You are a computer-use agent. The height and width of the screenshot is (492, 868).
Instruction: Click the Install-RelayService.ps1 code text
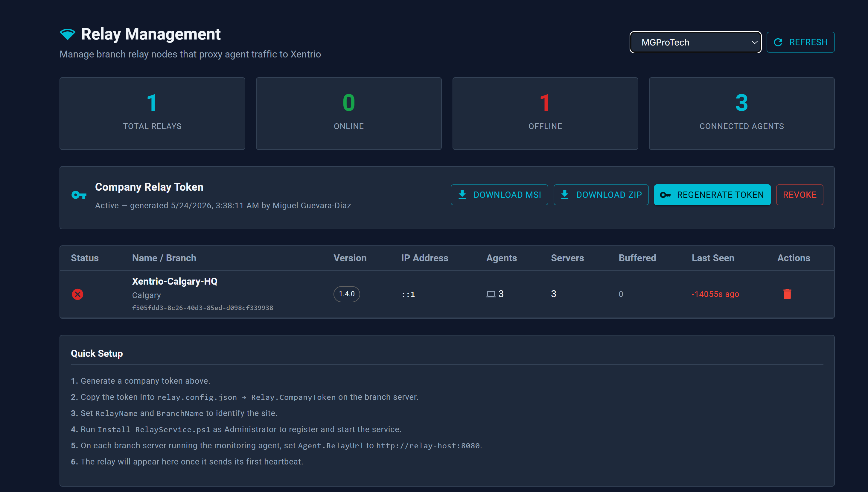(x=154, y=430)
